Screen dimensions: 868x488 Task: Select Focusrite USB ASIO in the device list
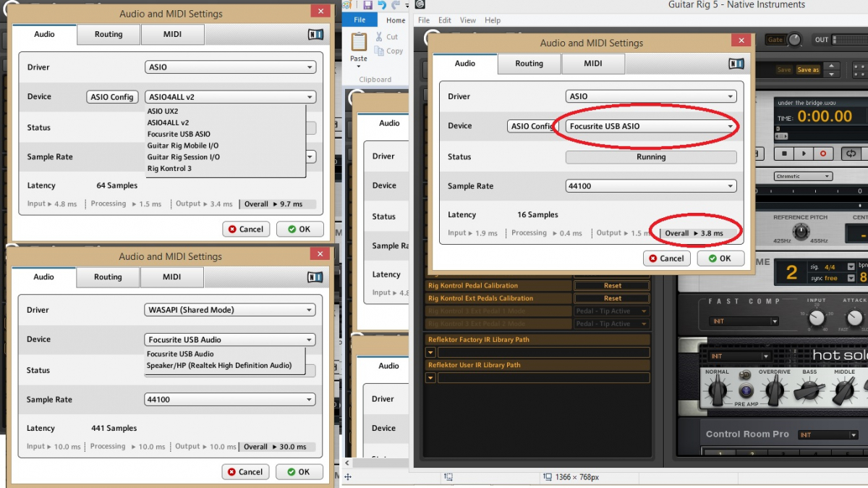click(x=179, y=134)
